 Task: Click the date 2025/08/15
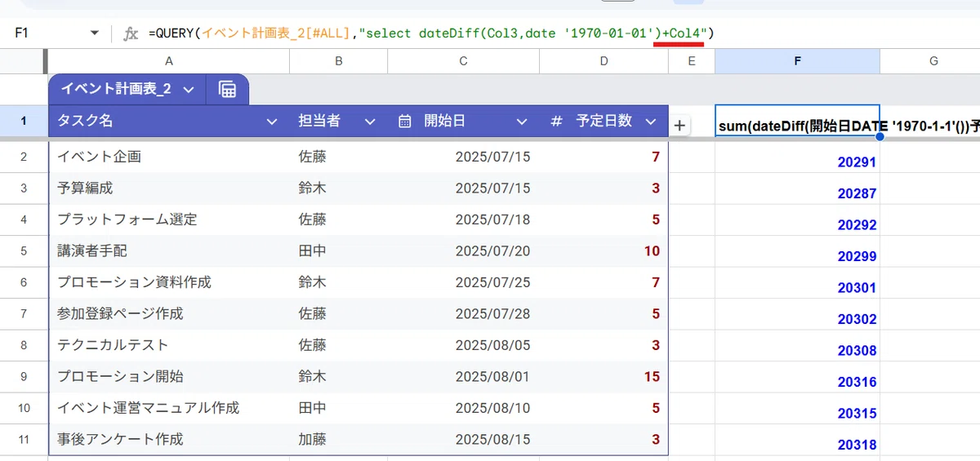tap(492, 439)
